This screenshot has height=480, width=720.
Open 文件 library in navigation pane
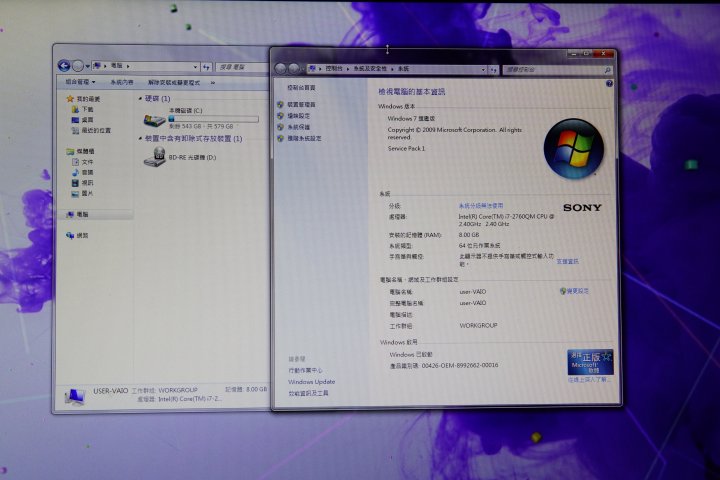tap(83, 162)
